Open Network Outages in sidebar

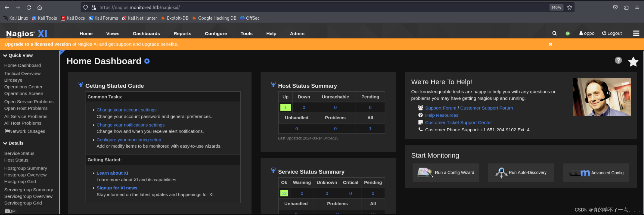[x=25, y=131]
